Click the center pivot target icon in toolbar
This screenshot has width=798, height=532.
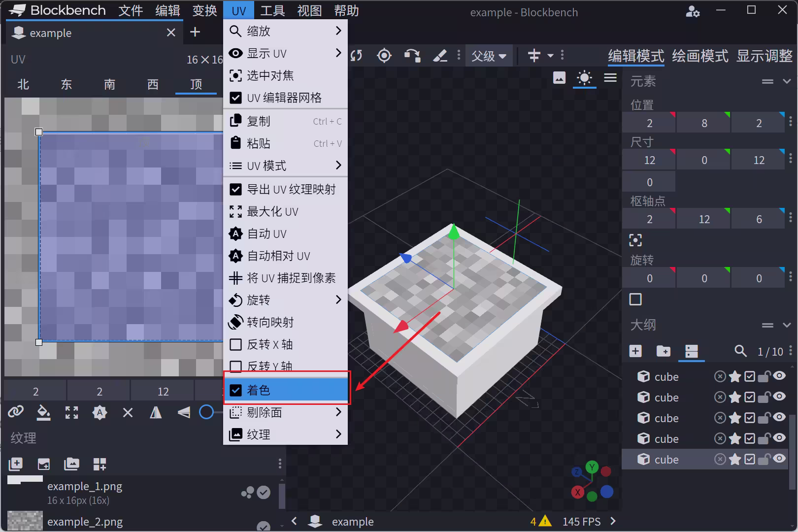[x=384, y=56]
